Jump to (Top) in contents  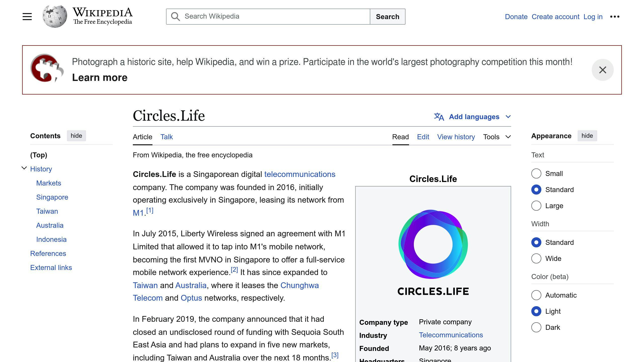click(39, 155)
